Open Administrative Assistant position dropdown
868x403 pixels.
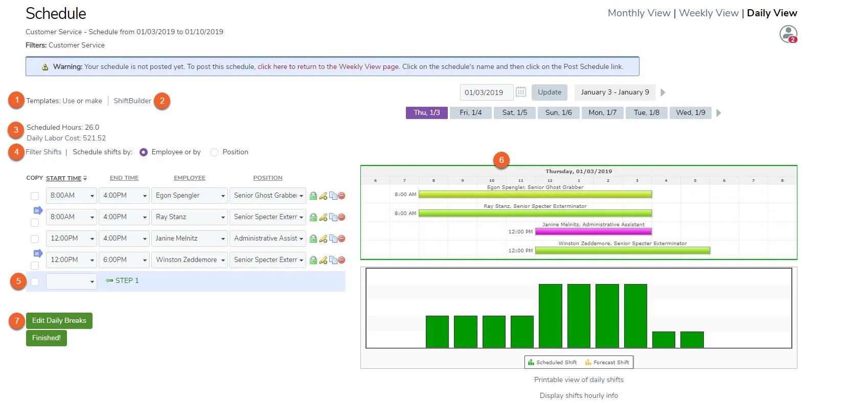pos(268,239)
